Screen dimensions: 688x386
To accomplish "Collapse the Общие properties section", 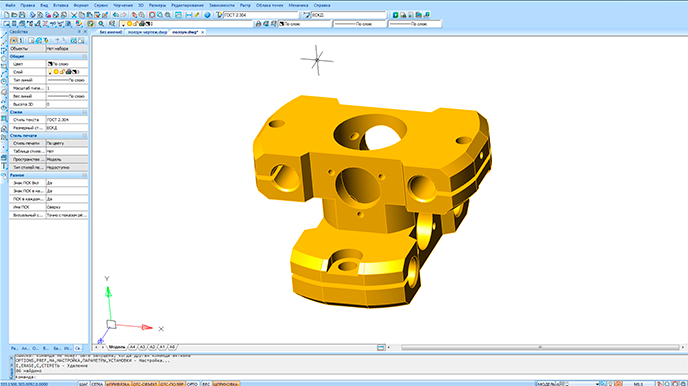I will (85, 57).
